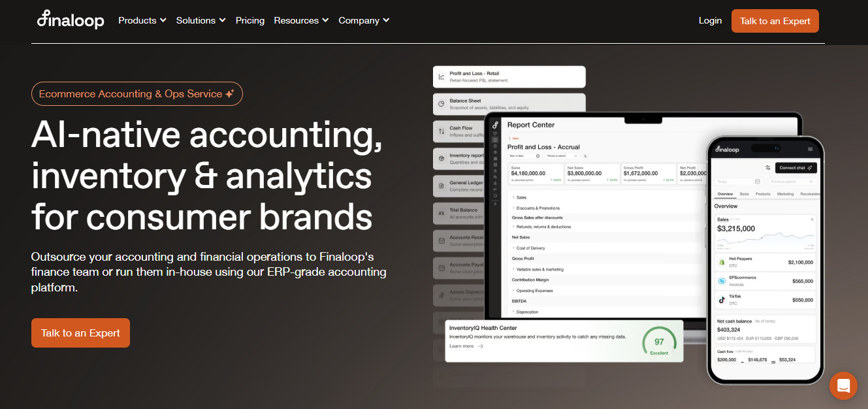Click the Sales $4,180,000.00 summary card
The height and width of the screenshot is (409, 868).
536,173
